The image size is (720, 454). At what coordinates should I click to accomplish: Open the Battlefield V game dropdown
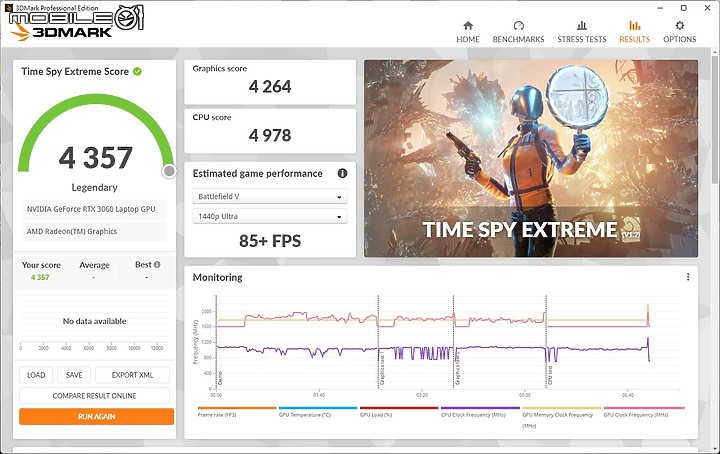coord(270,196)
